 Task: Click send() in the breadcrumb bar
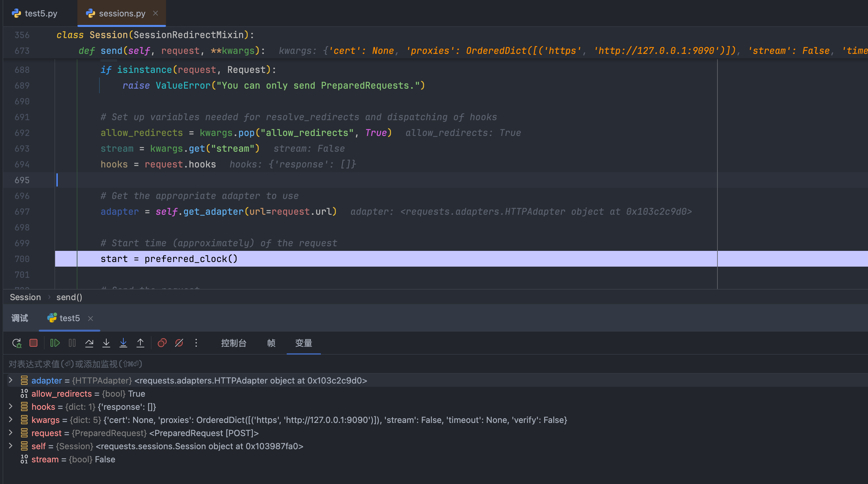[x=69, y=297]
